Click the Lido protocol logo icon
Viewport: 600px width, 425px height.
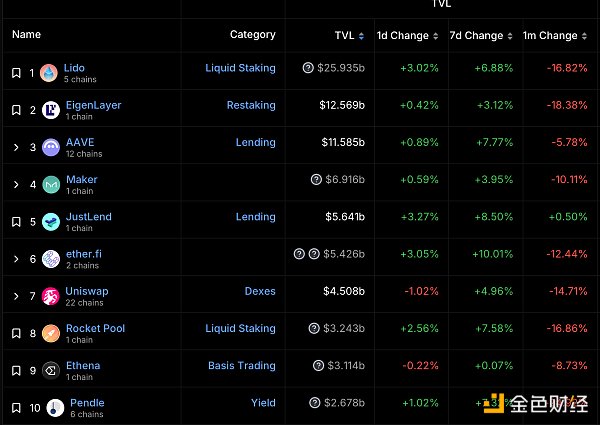(x=50, y=73)
